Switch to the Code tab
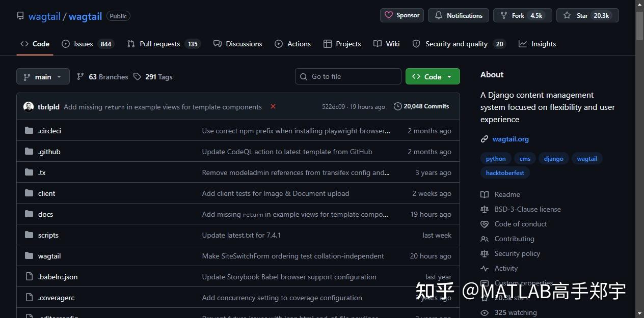 point(35,44)
